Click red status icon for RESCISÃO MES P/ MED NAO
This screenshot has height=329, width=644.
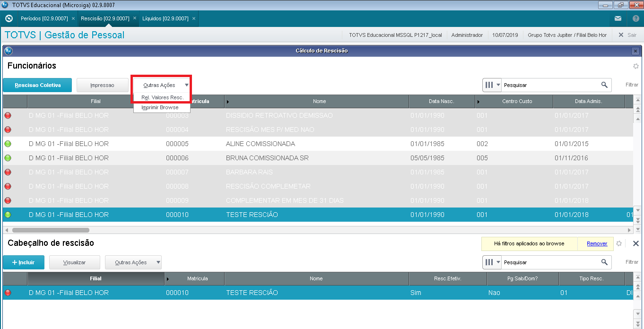8,130
